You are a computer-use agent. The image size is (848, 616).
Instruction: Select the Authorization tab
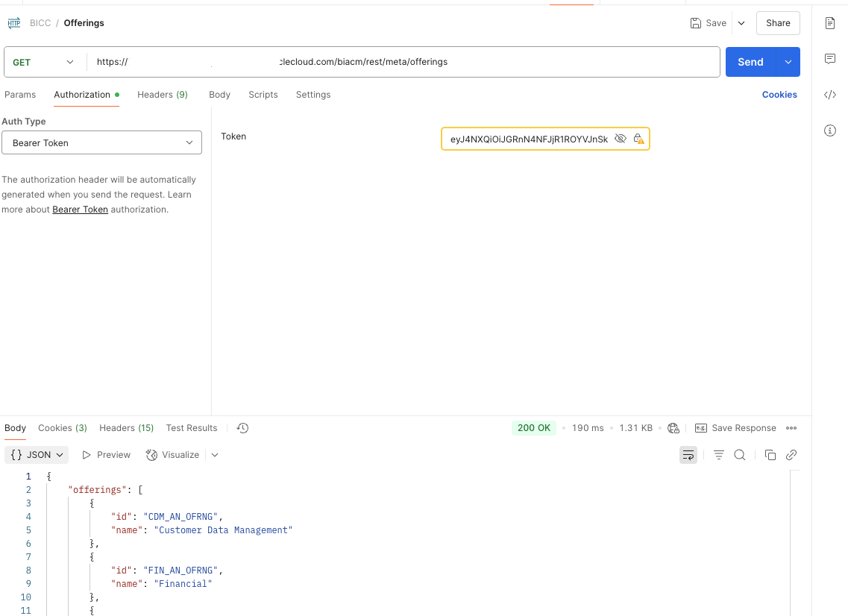tap(87, 95)
